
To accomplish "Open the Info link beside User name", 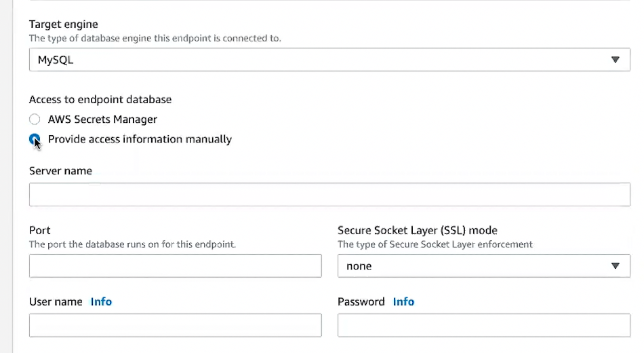I will [101, 301].
